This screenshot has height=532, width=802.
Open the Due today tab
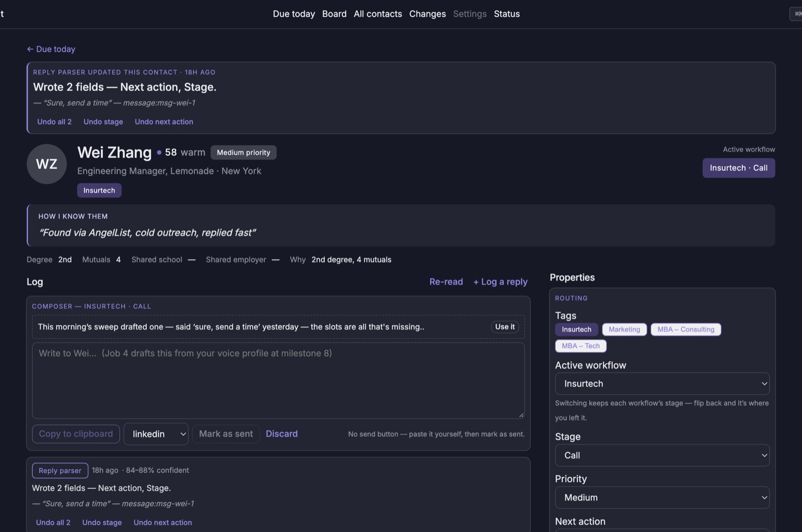[x=294, y=14]
